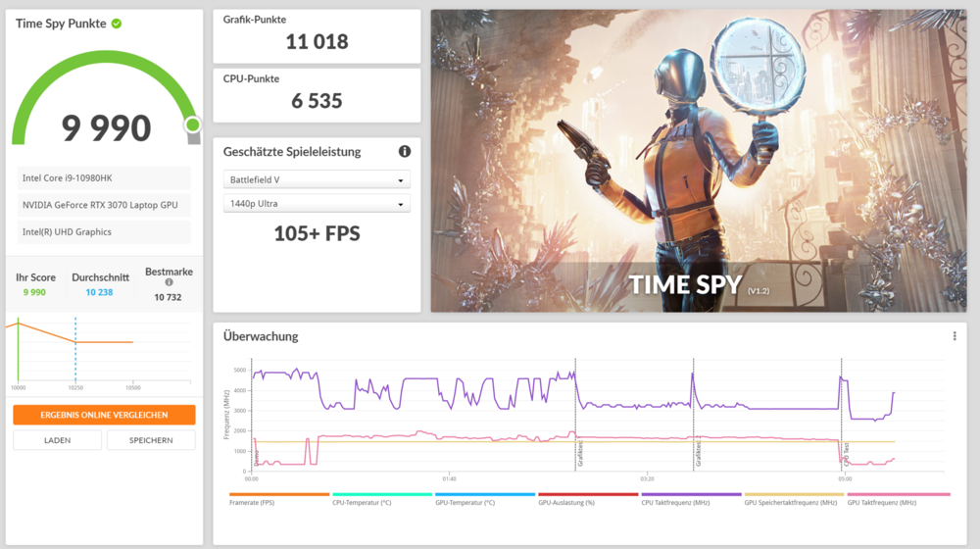Click the info icon under Bestmarke
This screenshot has height=549, width=980.
pyautogui.click(x=169, y=282)
